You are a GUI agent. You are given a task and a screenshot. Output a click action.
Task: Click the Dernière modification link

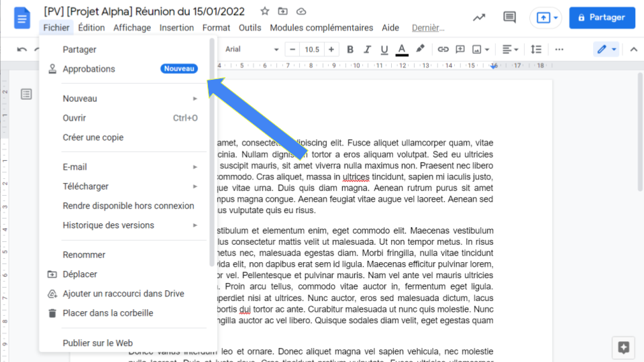[428, 27]
